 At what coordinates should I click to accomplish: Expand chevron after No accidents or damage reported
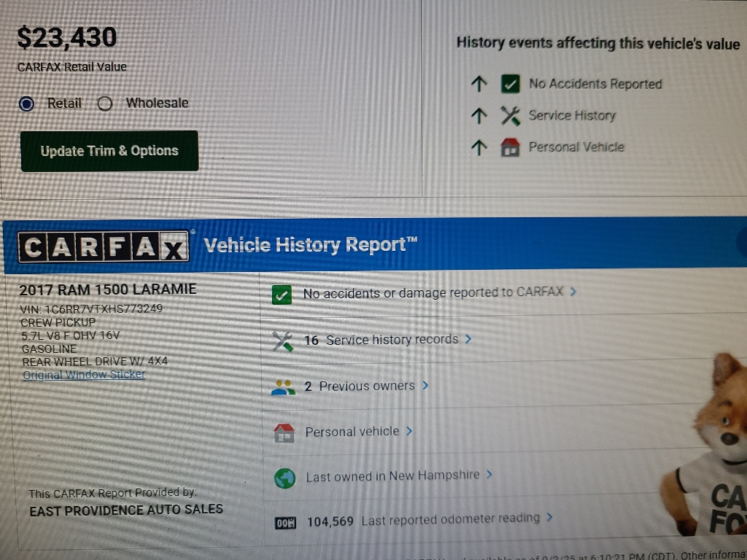(573, 291)
